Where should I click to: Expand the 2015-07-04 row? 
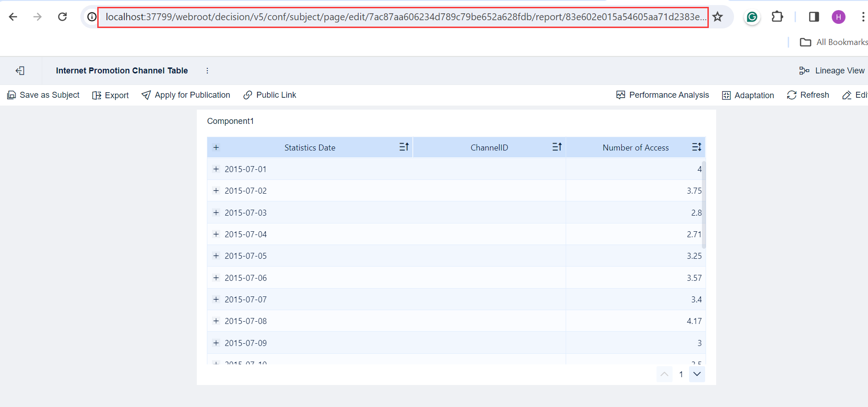[x=216, y=234]
